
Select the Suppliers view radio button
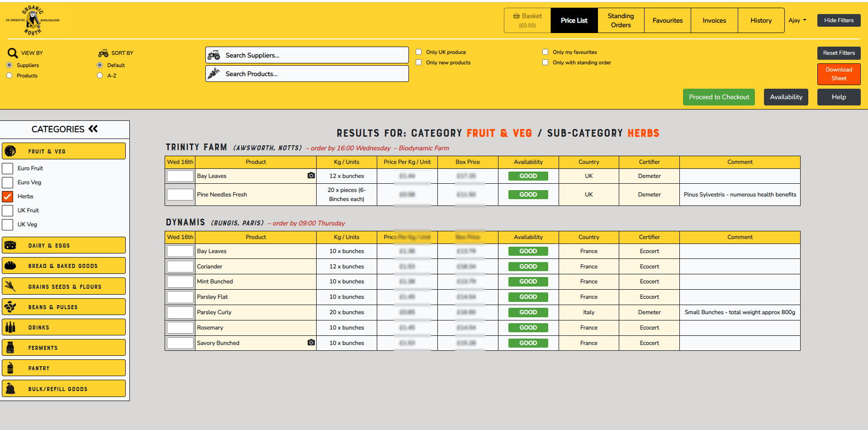[9, 65]
